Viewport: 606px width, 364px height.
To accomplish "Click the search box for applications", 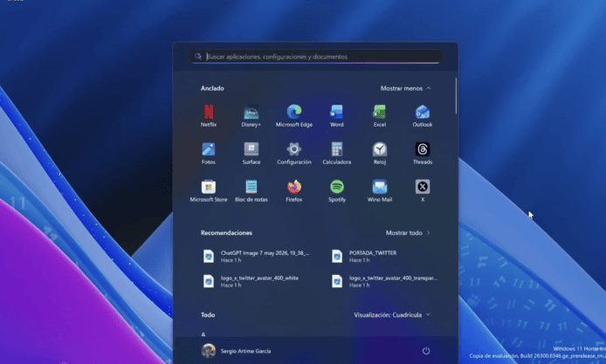I will (315, 57).
